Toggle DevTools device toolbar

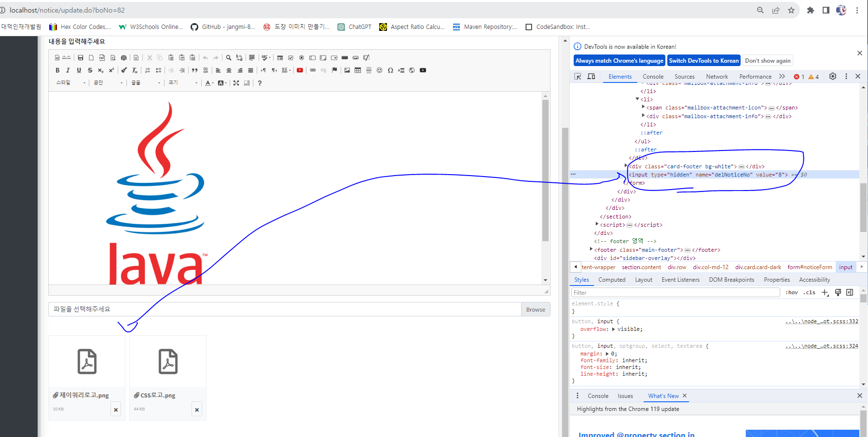[591, 76]
